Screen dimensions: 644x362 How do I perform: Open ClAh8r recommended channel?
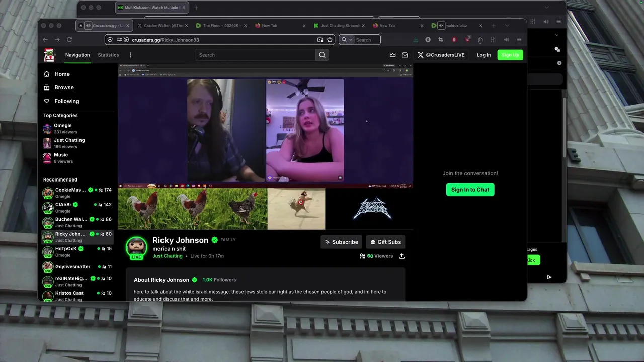pos(77,208)
